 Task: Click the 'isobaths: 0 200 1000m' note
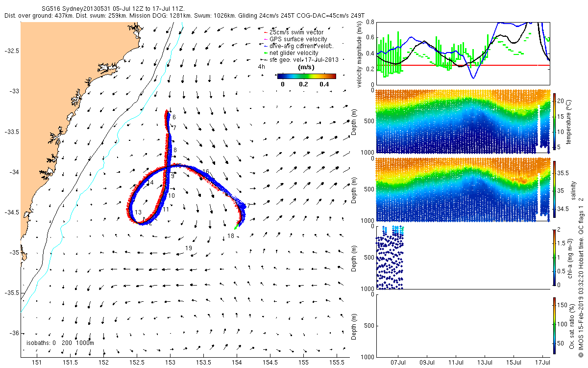(x=60, y=342)
